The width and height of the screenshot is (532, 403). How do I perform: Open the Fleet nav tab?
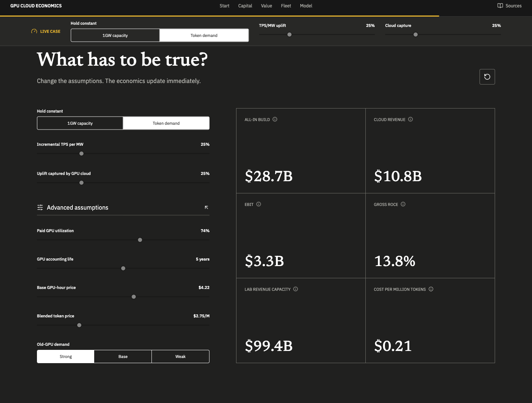[286, 6]
